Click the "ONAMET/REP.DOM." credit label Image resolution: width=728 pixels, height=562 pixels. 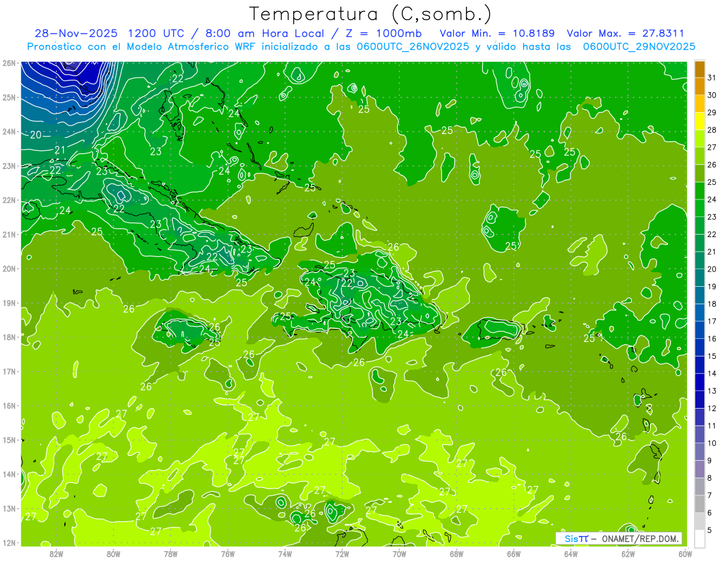click(641, 538)
